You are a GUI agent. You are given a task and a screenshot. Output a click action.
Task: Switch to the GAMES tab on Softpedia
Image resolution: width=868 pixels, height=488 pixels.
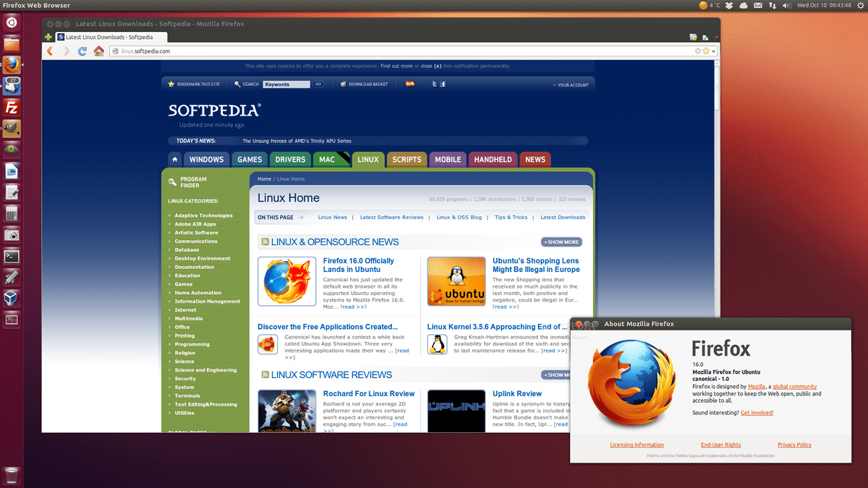click(250, 159)
